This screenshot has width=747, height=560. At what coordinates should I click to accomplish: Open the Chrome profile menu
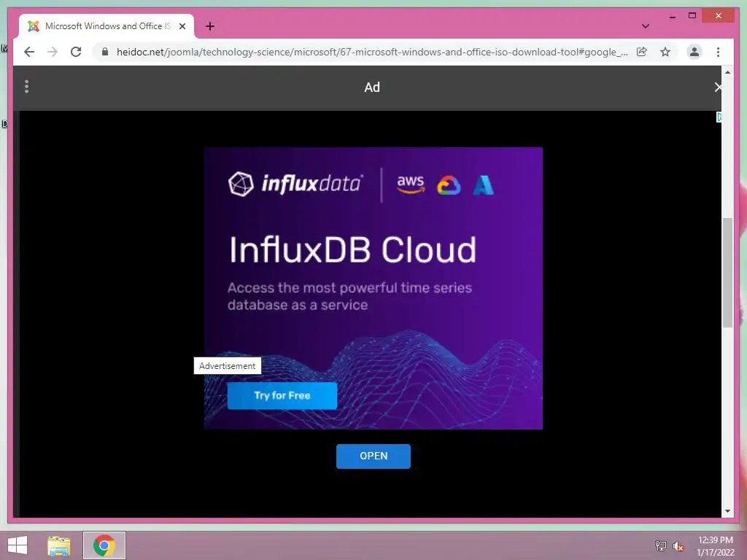[x=694, y=52]
